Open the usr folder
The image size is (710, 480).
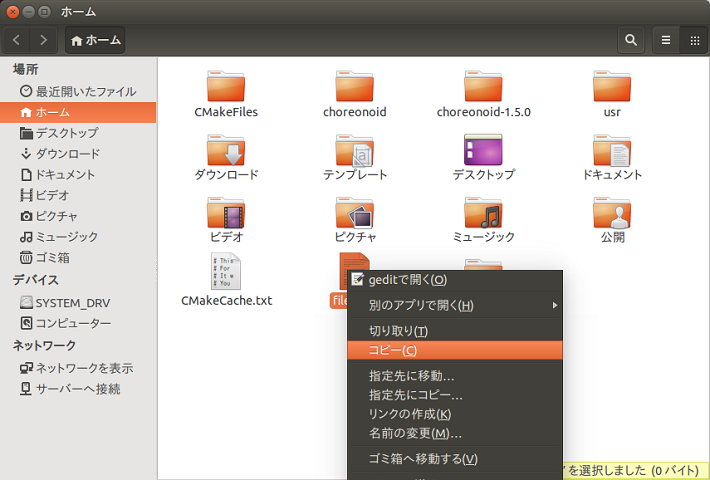(x=612, y=88)
